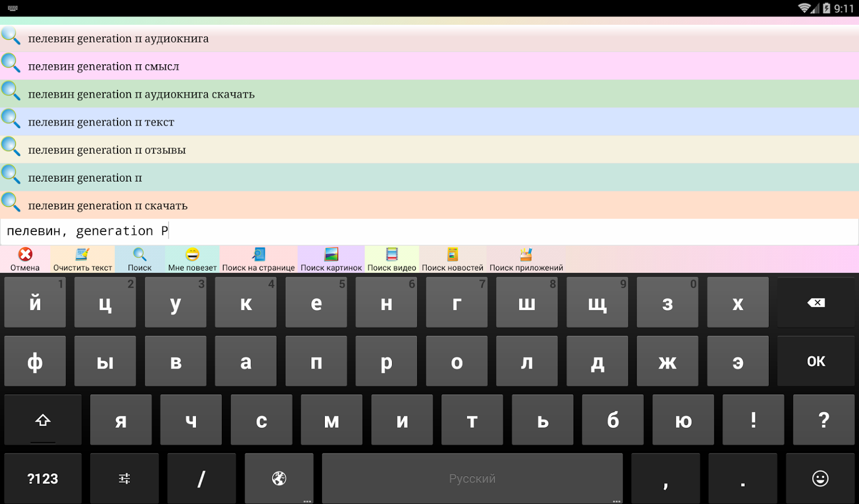Open Поиск на странице page search

point(258,255)
